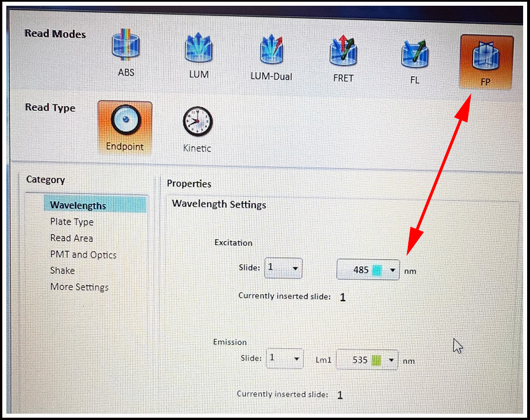Select the FP read mode icon
530x420 pixels.
[486, 60]
